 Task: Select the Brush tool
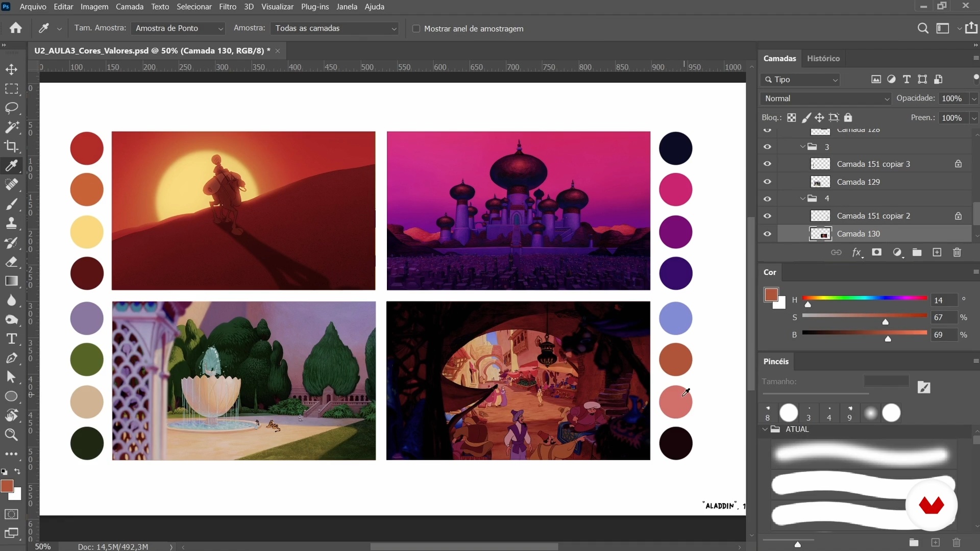coord(11,204)
